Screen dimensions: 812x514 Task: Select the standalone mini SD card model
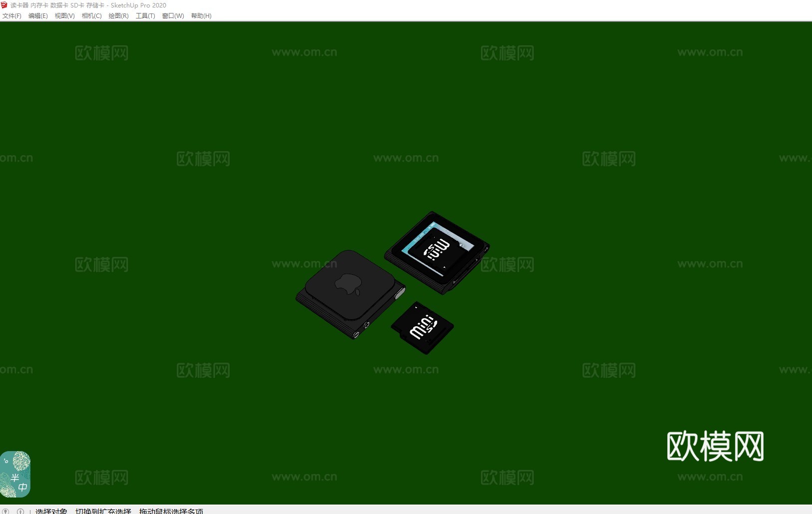coord(422,328)
